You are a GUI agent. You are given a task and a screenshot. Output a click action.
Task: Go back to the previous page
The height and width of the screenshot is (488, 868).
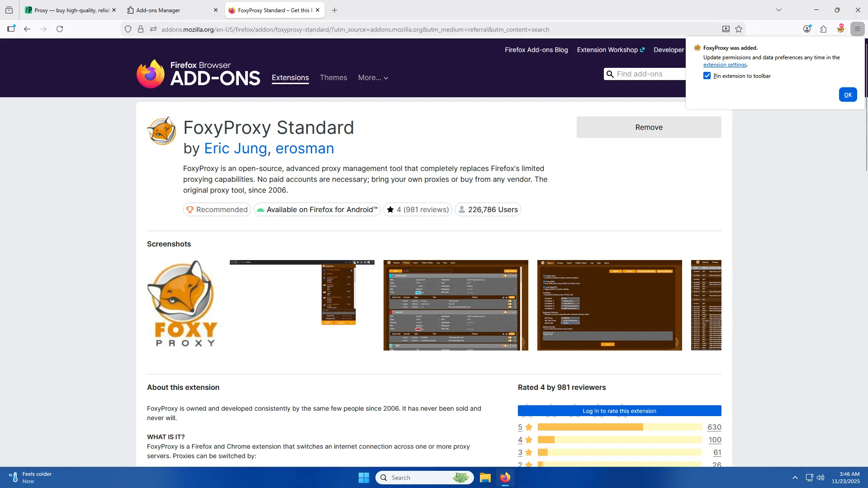27,29
